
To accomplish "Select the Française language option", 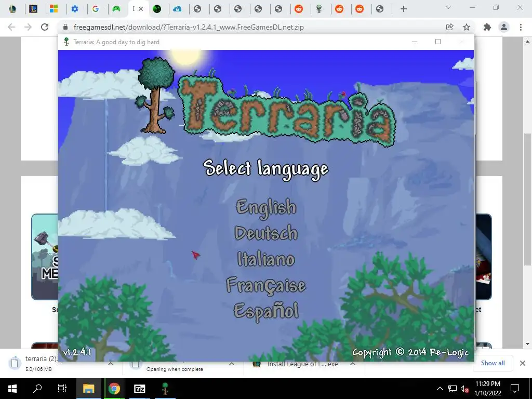I will click(x=266, y=285).
